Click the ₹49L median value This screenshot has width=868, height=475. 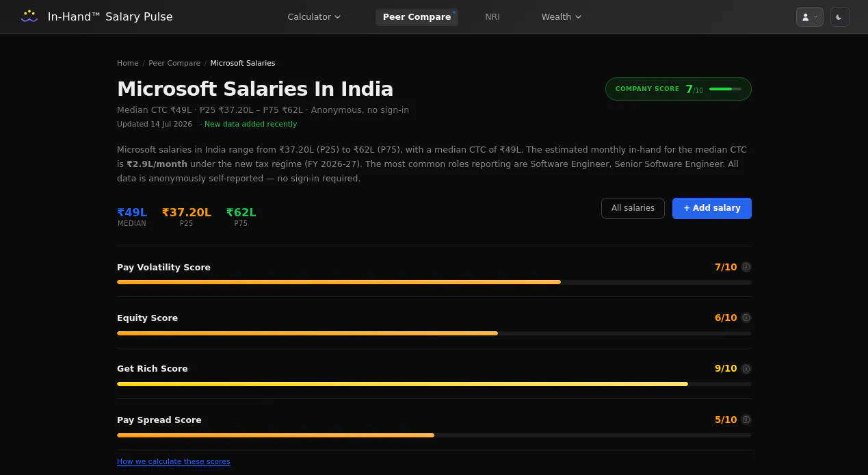click(x=132, y=212)
